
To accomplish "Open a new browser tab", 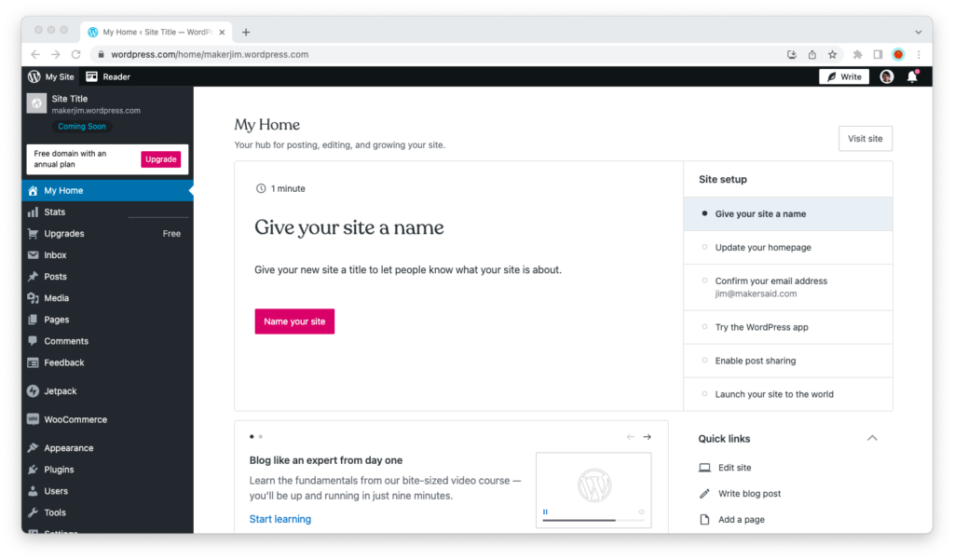I will tap(246, 33).
